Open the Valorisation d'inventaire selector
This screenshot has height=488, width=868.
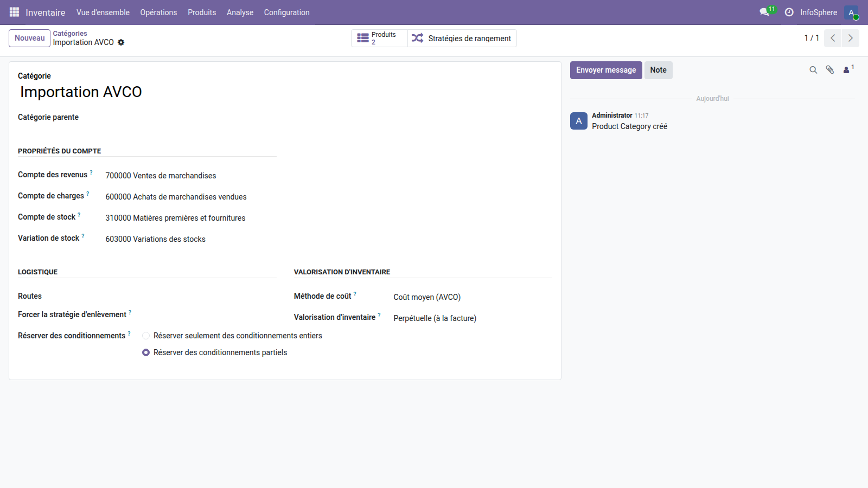point(435,318)
